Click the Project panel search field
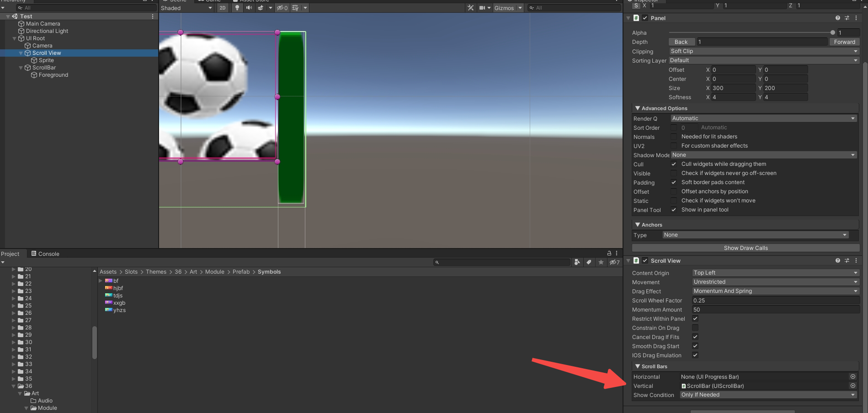Screen dimensions: 868x413 tap(502, 262)
